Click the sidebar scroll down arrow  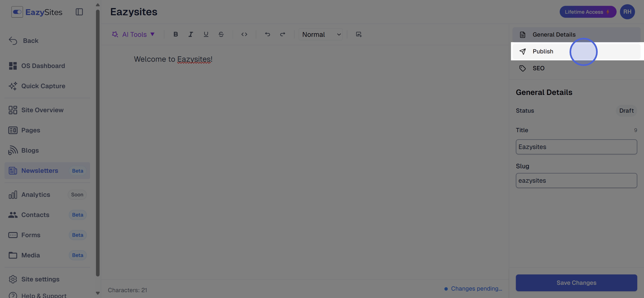[x=98, y=293]
